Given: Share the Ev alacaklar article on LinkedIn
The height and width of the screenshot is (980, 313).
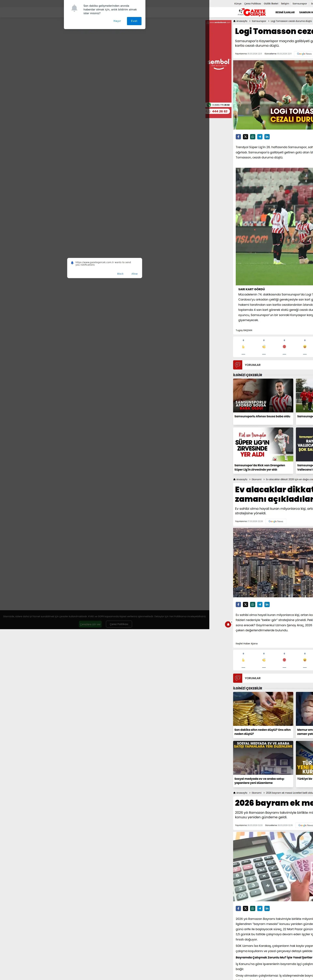Looking at the screenshot, I should [x=267, y=604].
